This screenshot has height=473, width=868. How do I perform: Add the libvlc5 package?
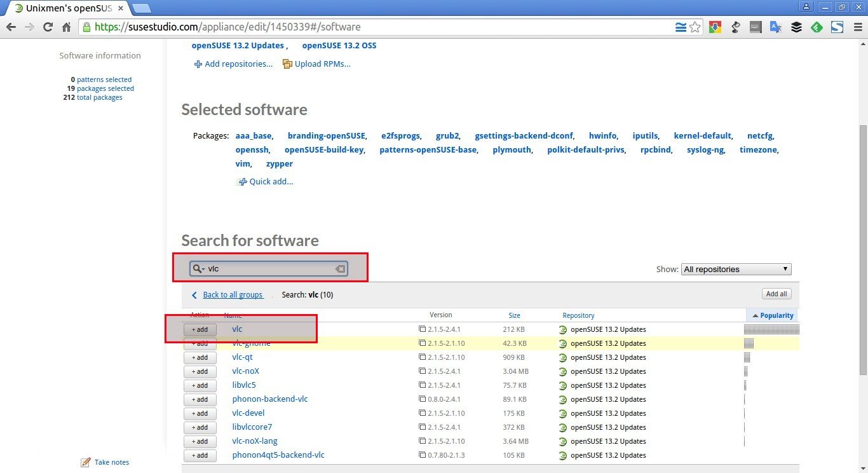[x=200, y=385]
